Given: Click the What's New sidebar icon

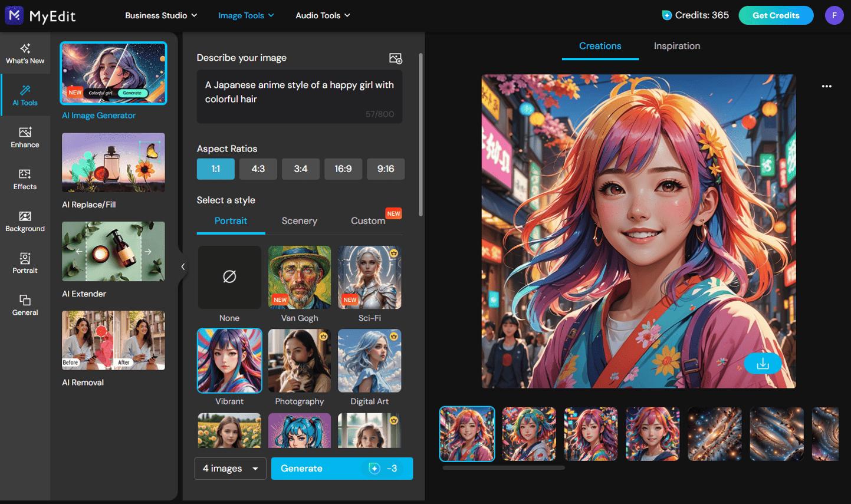Looking at the screenshot, I should click(25, 53).
